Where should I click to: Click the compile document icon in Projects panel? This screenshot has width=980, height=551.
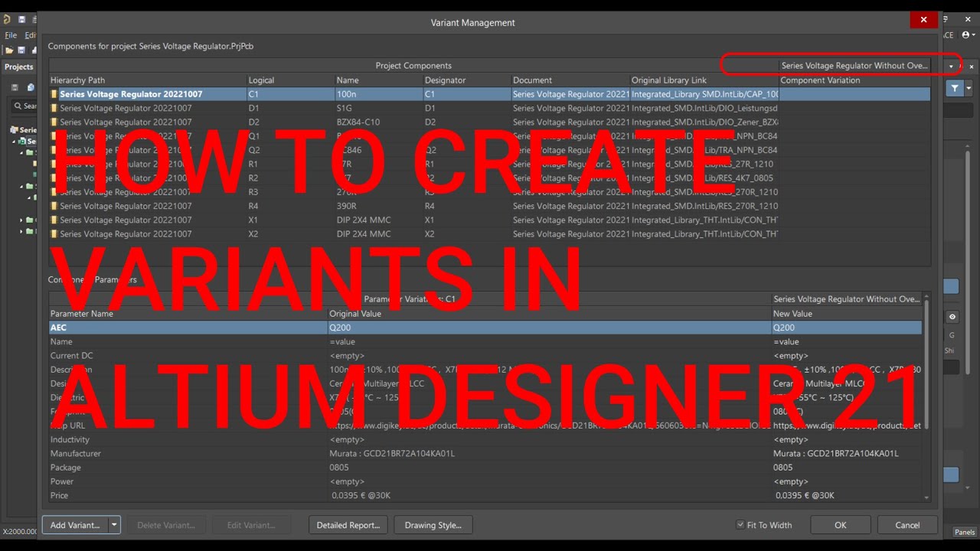point(31,87)
